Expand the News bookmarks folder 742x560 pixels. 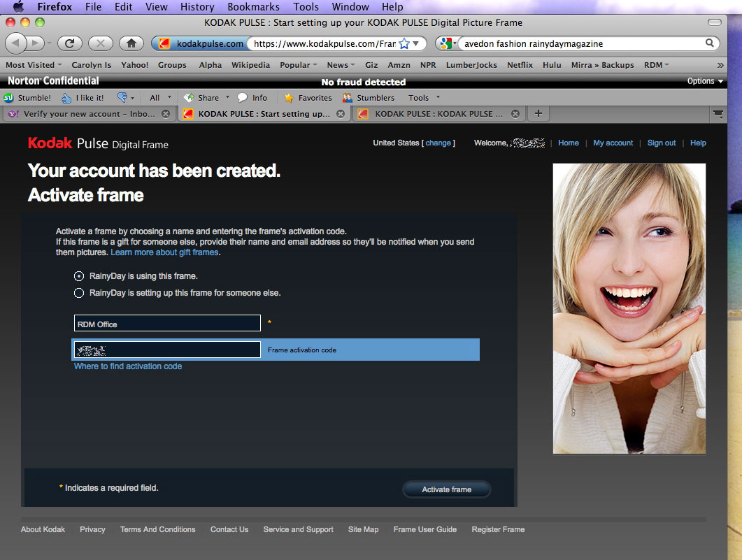341,65
